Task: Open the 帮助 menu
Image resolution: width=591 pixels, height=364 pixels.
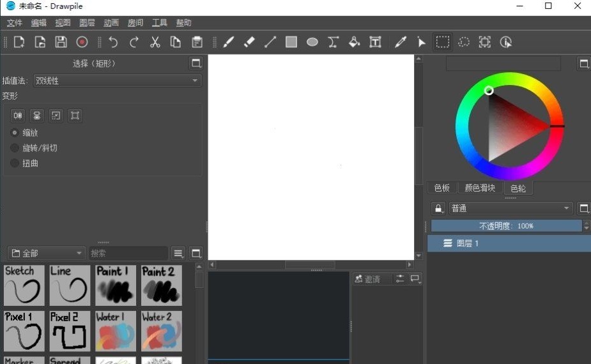Action: click(183, 23)
